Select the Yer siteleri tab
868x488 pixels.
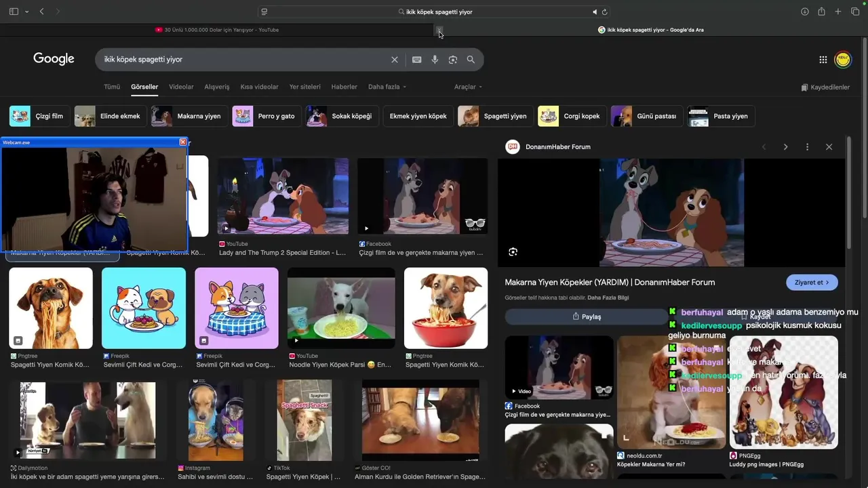pos(304,87)
